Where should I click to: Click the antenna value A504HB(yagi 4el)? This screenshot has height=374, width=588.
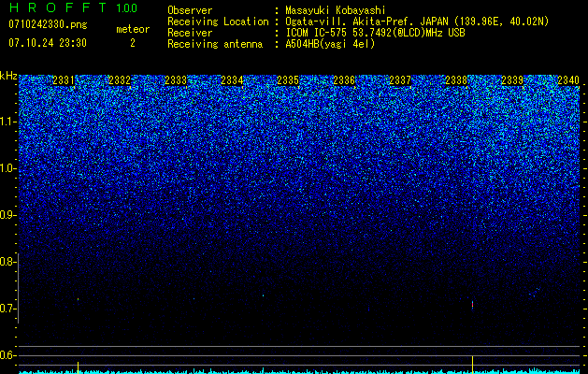click(330, 44)
